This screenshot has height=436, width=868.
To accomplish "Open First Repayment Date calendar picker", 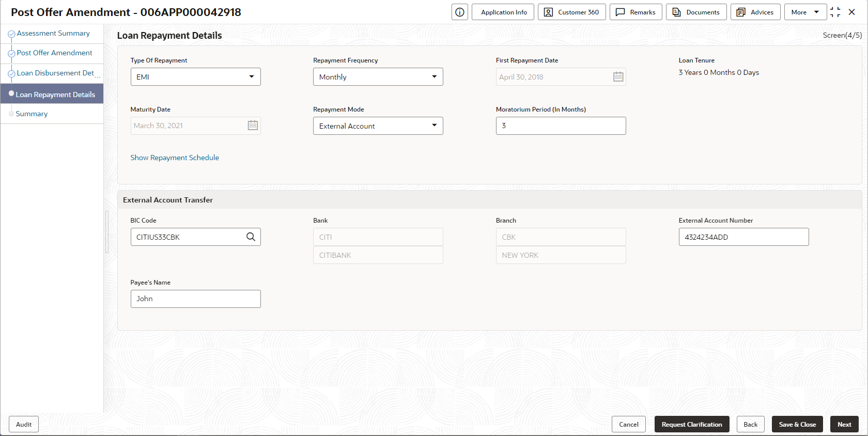I will tap(618, 77).
